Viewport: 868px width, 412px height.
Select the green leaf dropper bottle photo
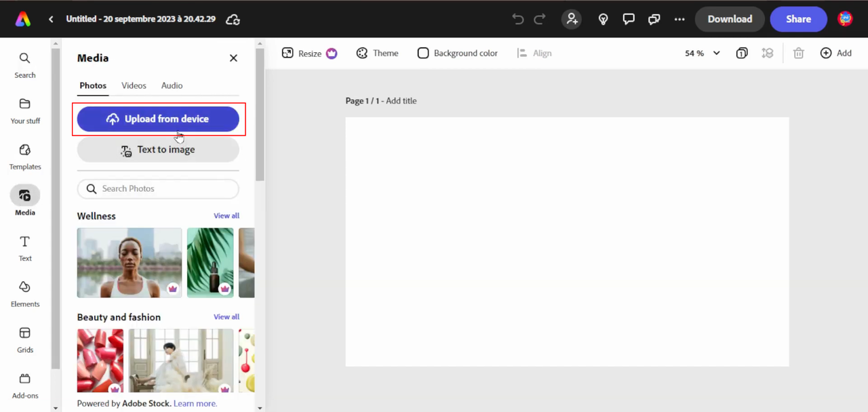210,263
